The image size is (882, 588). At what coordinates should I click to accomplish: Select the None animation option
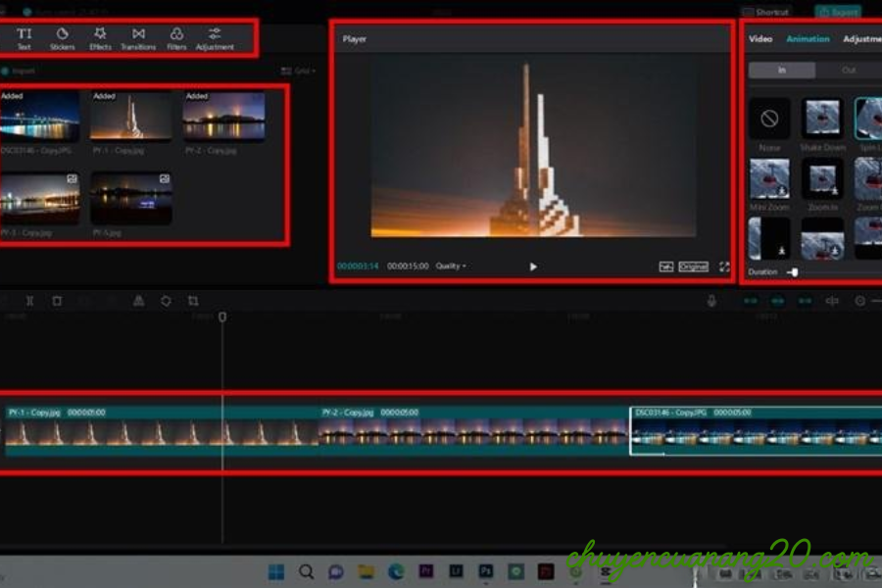pyautogui.click(x=769, y=122)
